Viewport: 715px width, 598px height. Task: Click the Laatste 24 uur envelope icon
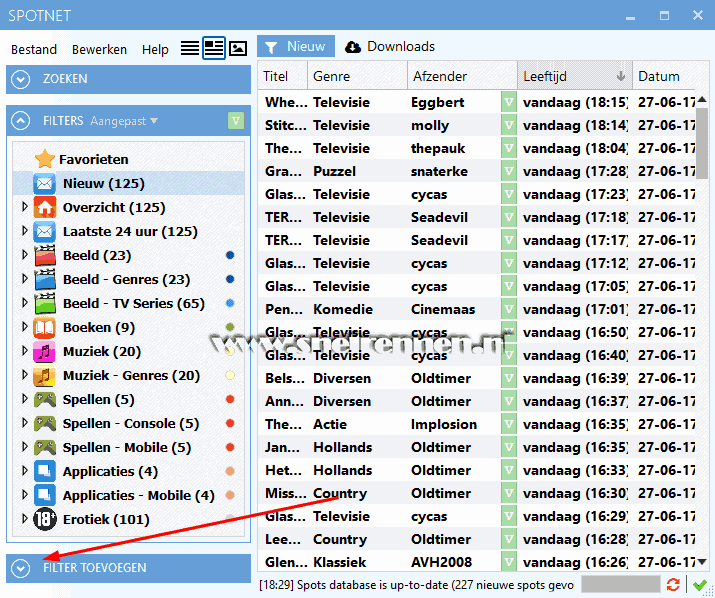(x=45, y=232)
